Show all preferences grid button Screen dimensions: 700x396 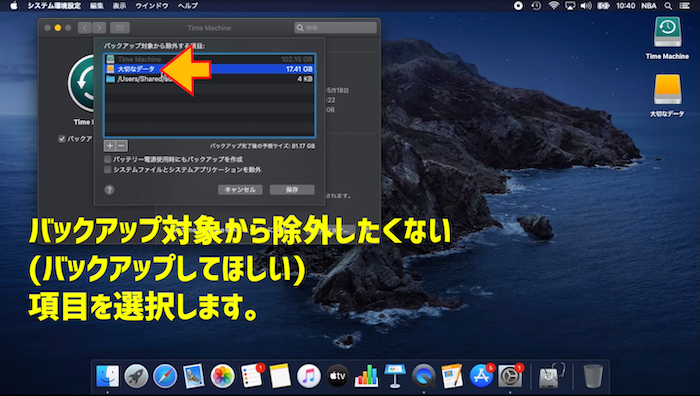pos(120,28)
